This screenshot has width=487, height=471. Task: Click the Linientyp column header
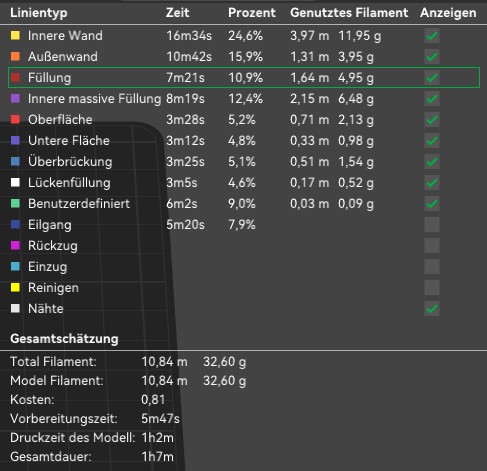[39, 13]
